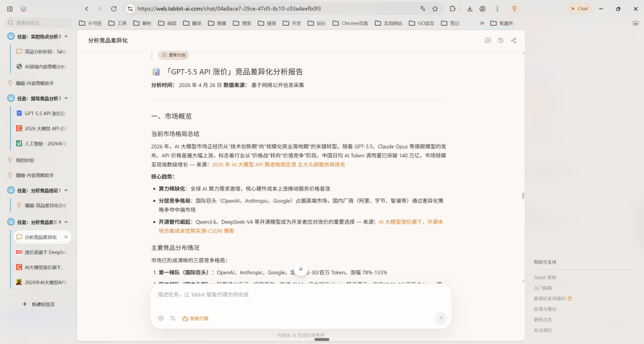Open the browser extensions puzzle icon

[x=451, y=9]
